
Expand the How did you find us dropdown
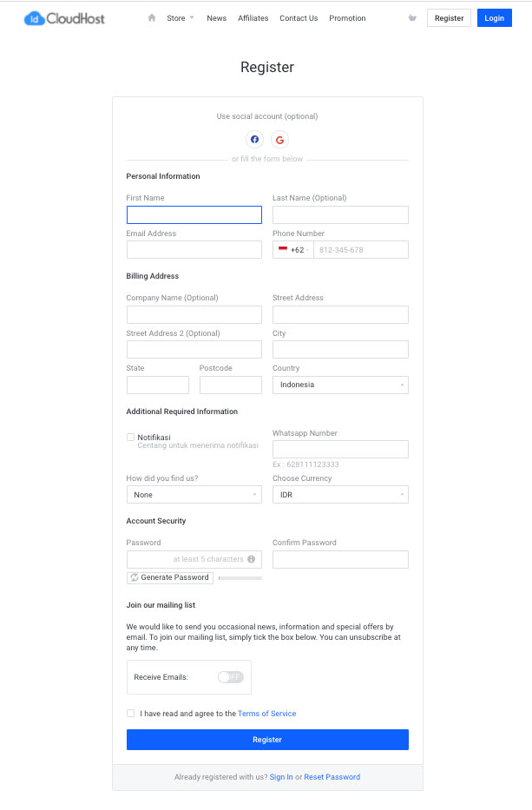(194, 493)
